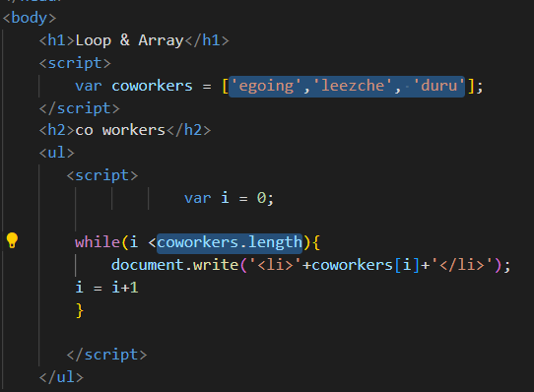The height and width of the screenshot is (392, 534).
Task: Click the 'var i = 0;' line
Action: click(x=229, y=198)
